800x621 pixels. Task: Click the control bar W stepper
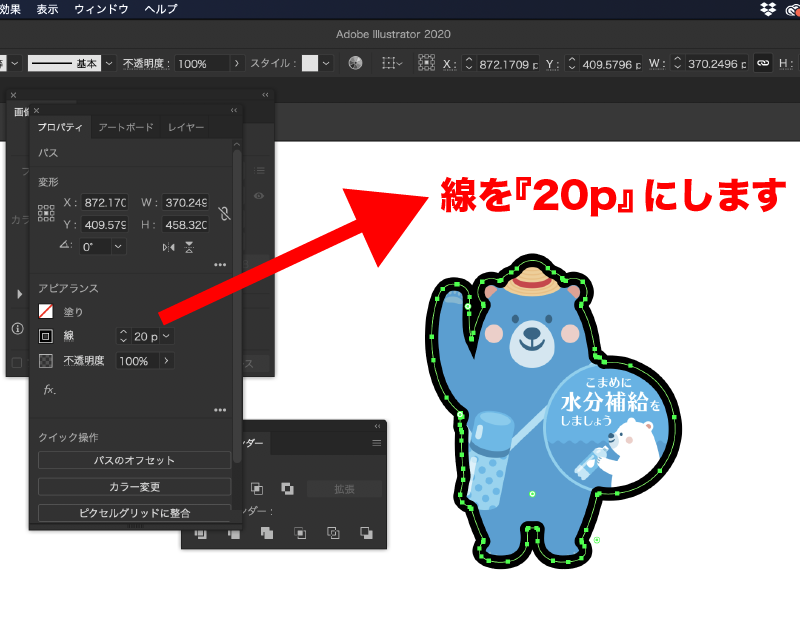(677, 63)
